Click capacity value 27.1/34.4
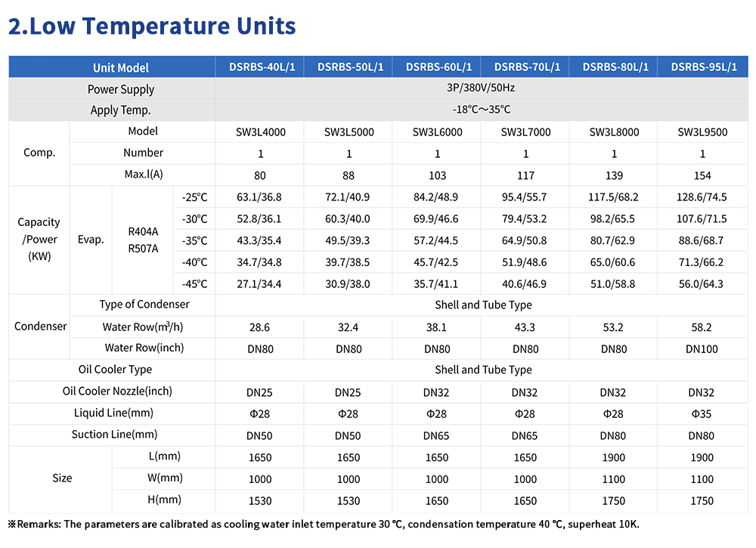Image resolution: width=756 pixels, height=548 pixels. pyautogui.click(x=259, y=284)
